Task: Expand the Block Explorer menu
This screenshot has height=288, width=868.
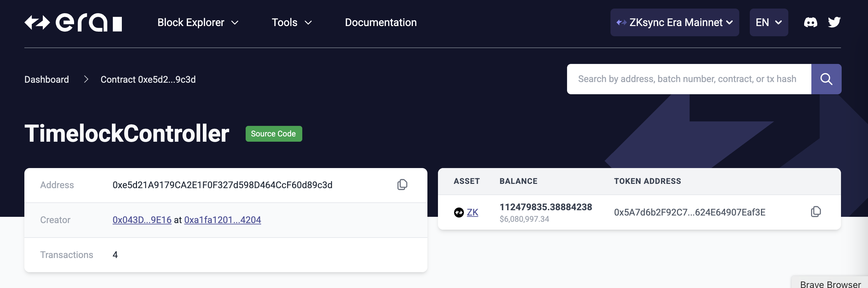Action: point(198,23)
